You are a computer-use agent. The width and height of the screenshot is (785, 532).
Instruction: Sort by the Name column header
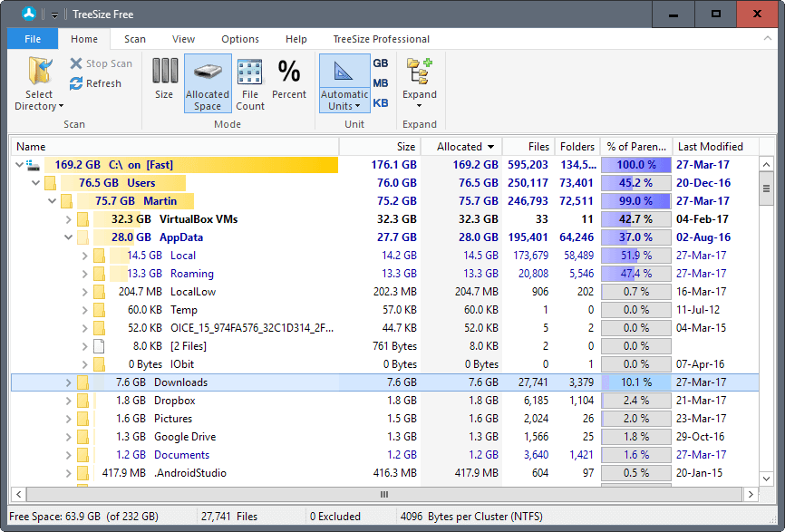click(175, 147)
